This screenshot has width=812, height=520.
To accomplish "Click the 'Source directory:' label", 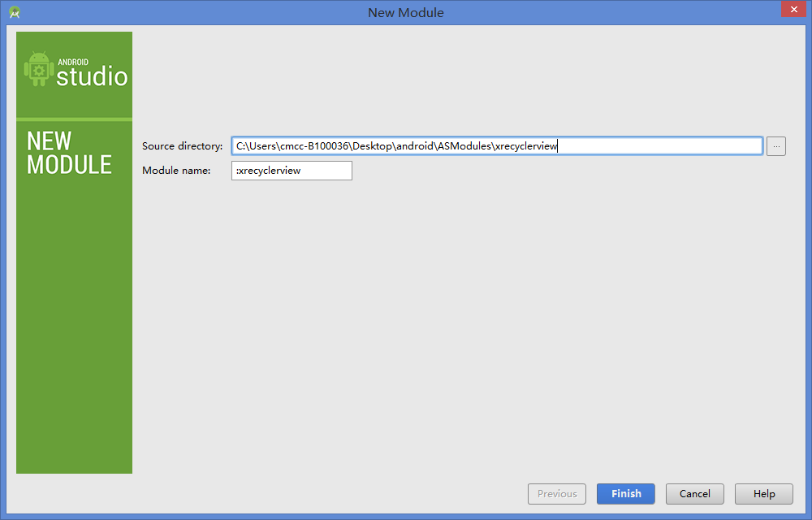I will 182,146.
